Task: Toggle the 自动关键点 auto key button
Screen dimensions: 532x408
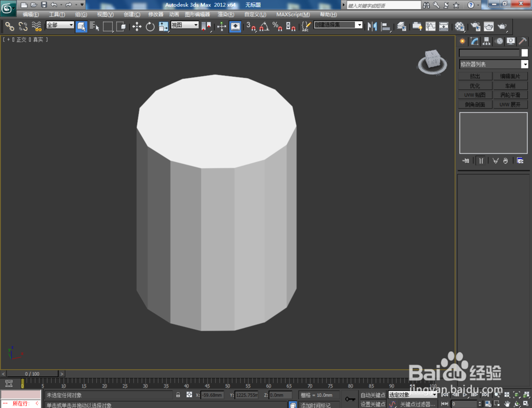Action: pos(372,395)
